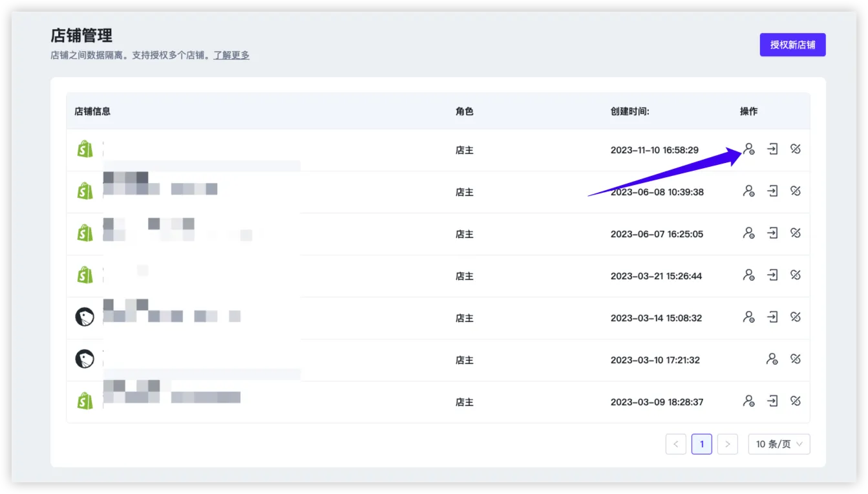Click member management icon for 2023-11-10 store
This screenshot has width=868, height=494.
click(x=748, y=149)
